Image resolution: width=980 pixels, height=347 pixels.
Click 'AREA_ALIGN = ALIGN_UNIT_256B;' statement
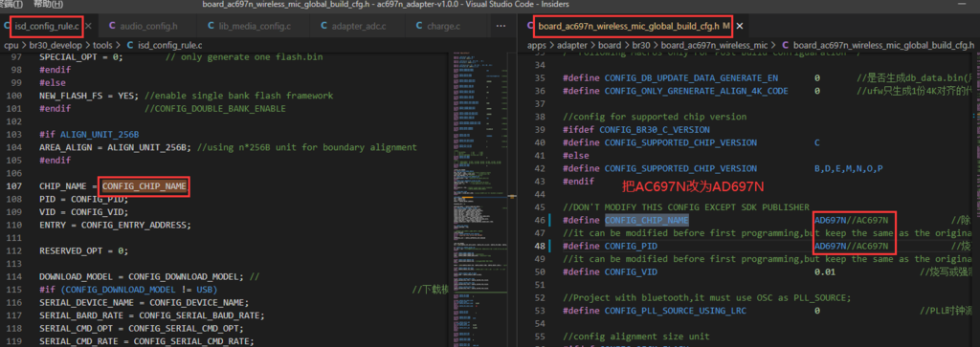click(x=115, y=147)
